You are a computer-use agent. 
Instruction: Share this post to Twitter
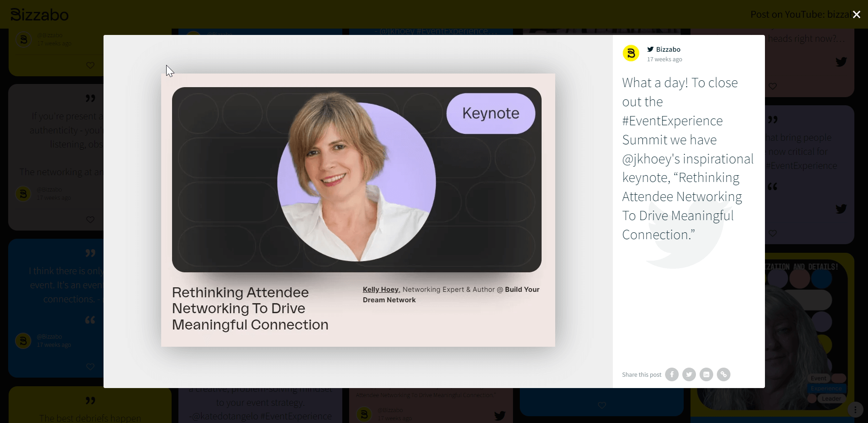pos(689,374)
